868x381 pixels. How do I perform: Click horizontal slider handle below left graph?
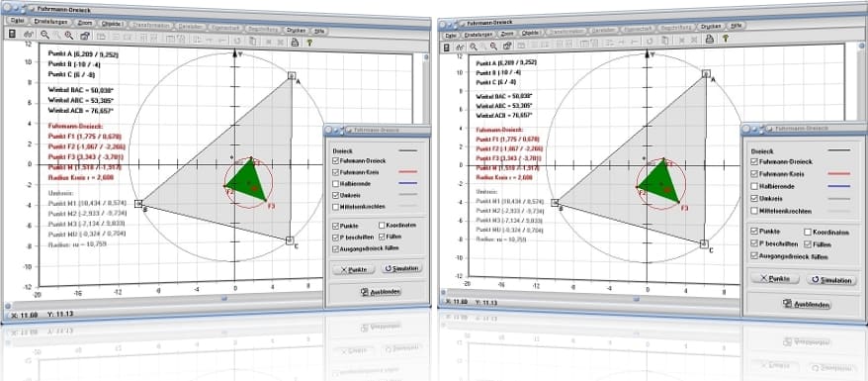(224, 299)
